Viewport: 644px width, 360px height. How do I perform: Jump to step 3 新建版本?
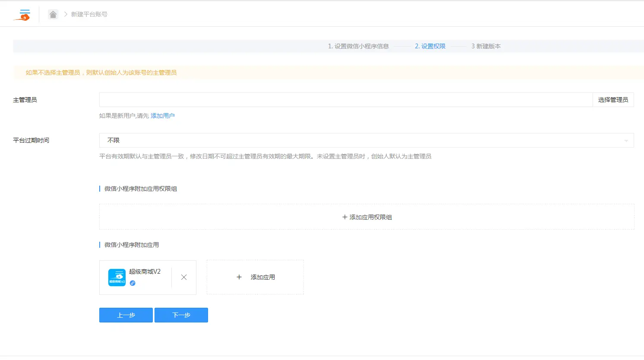click(486, 46)
